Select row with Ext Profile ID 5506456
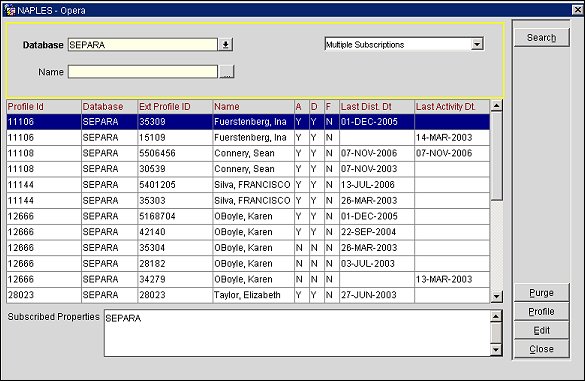The height and width of the screenshot is (381, 585). [x=248, y=153]
